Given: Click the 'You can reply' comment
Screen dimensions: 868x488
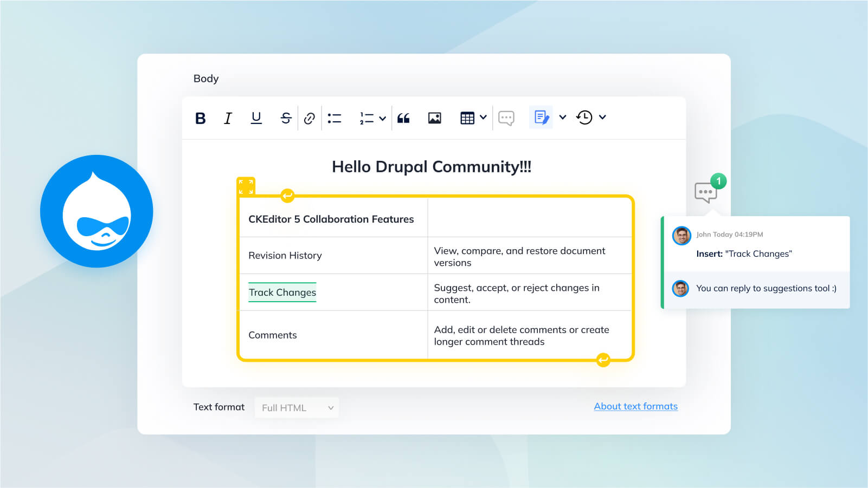Looking at the screenshot, I should point(766,288).
